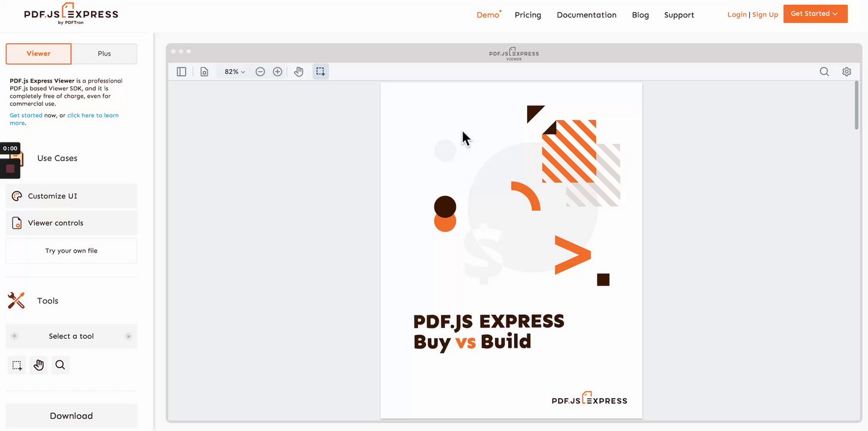Click the Sign Up link

pyautogui.click(x=765, y=14)
